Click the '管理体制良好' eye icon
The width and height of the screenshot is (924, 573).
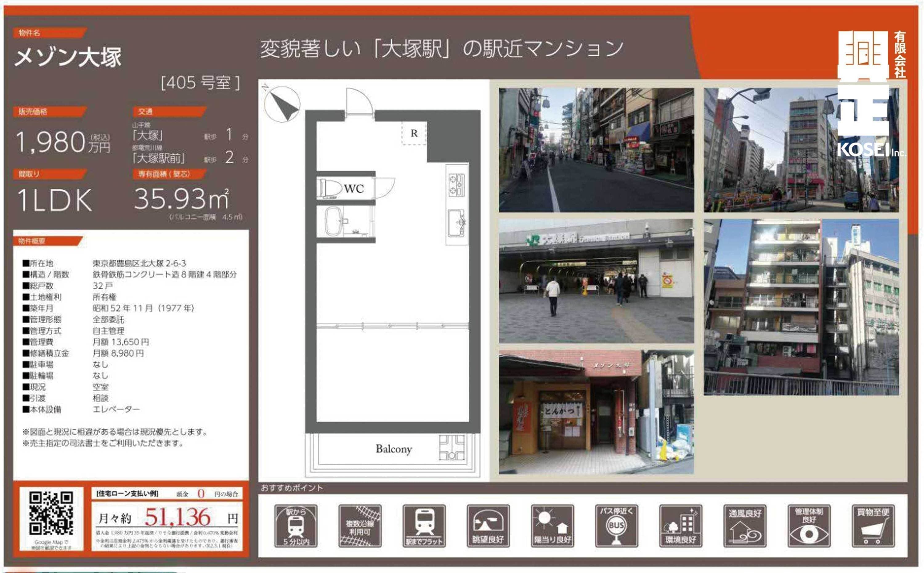tap(808, 526)
